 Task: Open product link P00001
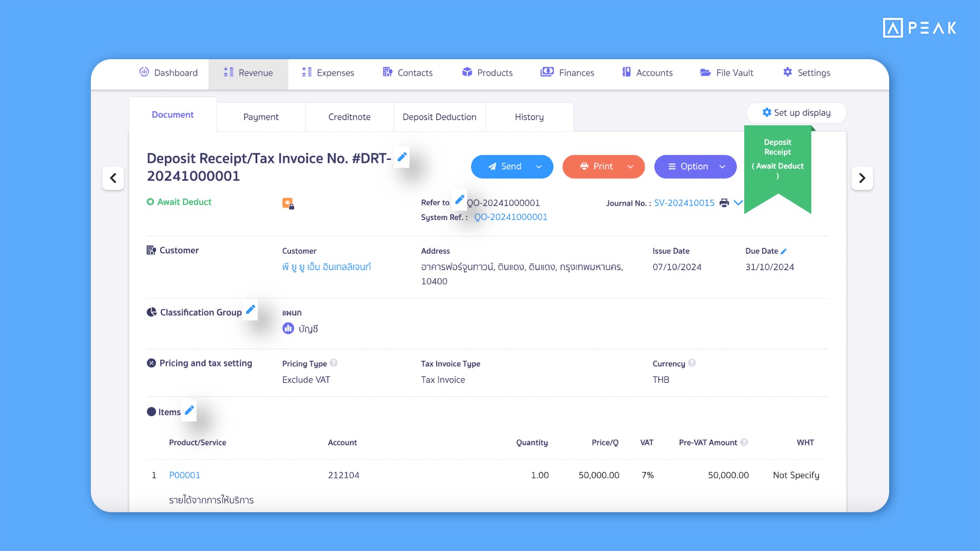(184, 475)
